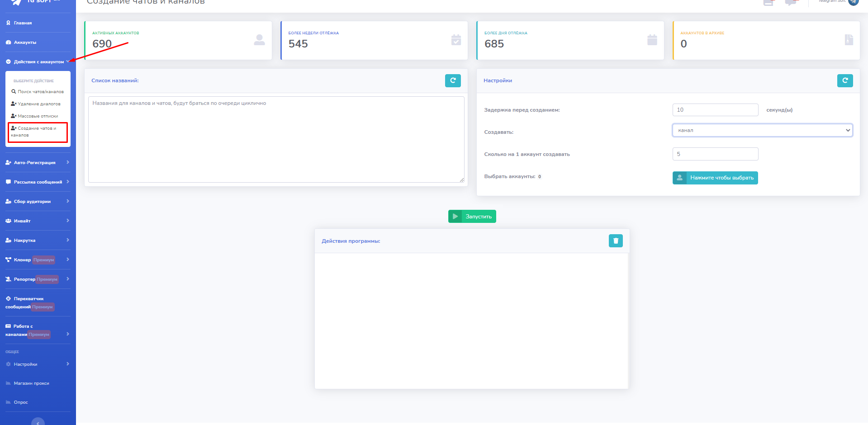The image size is (868, 425).
Task: Click the Настройки heading of settings panel
Action: click(498, 80)
